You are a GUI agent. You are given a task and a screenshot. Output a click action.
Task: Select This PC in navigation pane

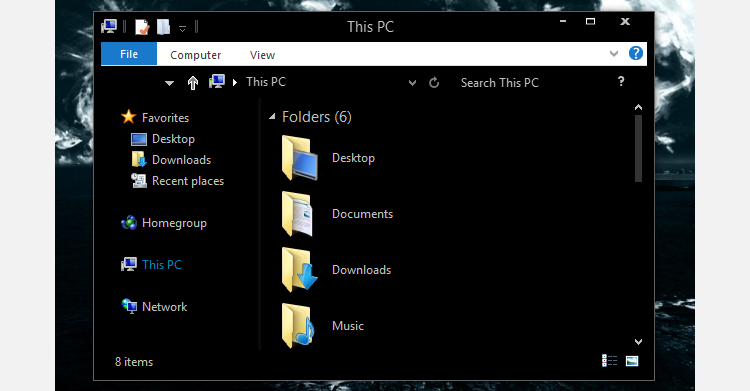(x=162, y=265)
